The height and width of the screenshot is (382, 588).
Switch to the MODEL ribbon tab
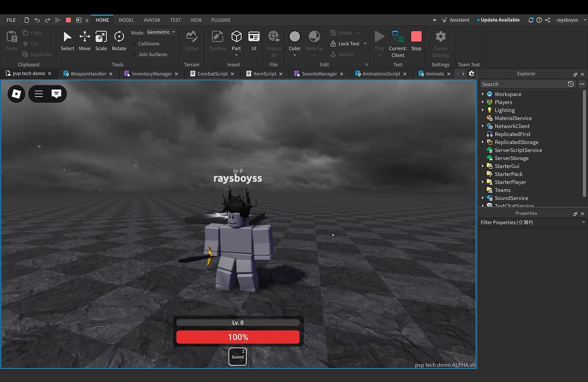coord(126,20)
